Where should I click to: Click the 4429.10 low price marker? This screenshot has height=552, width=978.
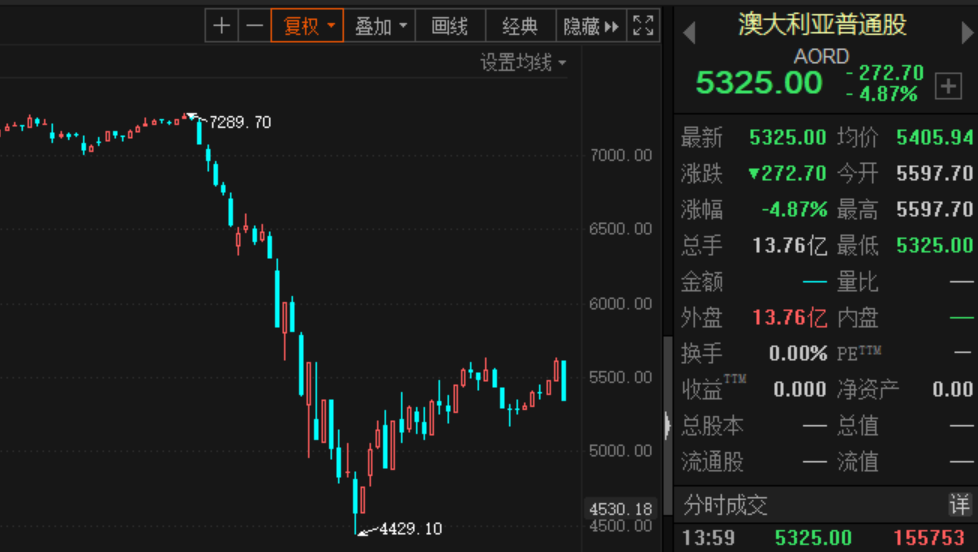click(410, 528)
